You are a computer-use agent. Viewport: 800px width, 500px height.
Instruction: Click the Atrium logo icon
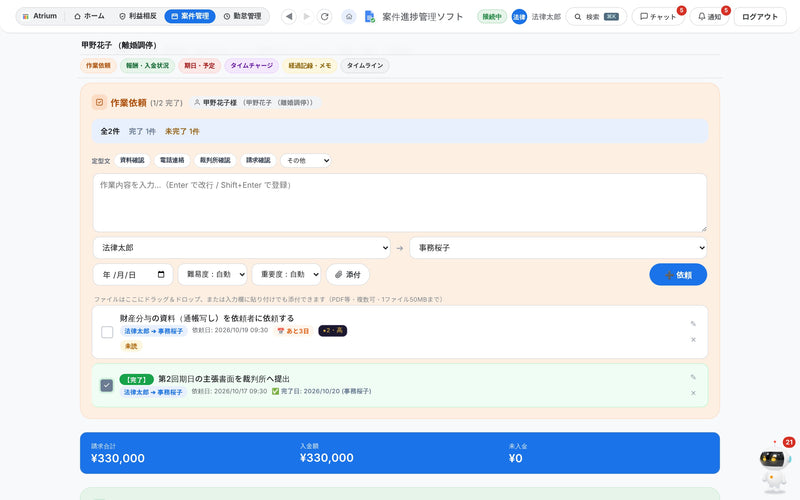point(26,16)
